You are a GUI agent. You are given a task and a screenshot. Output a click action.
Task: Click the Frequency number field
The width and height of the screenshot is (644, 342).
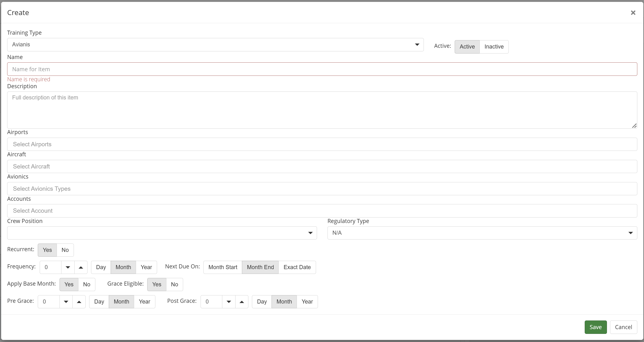(x=50, y=267)
